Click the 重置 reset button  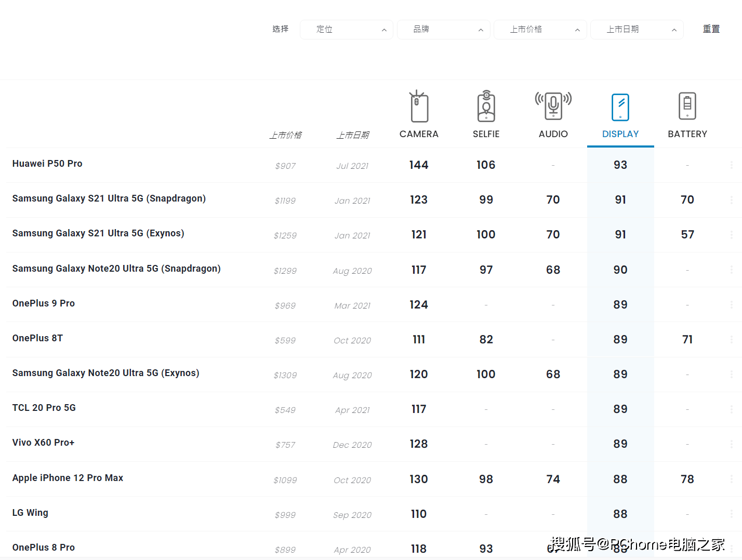(711, 29)
